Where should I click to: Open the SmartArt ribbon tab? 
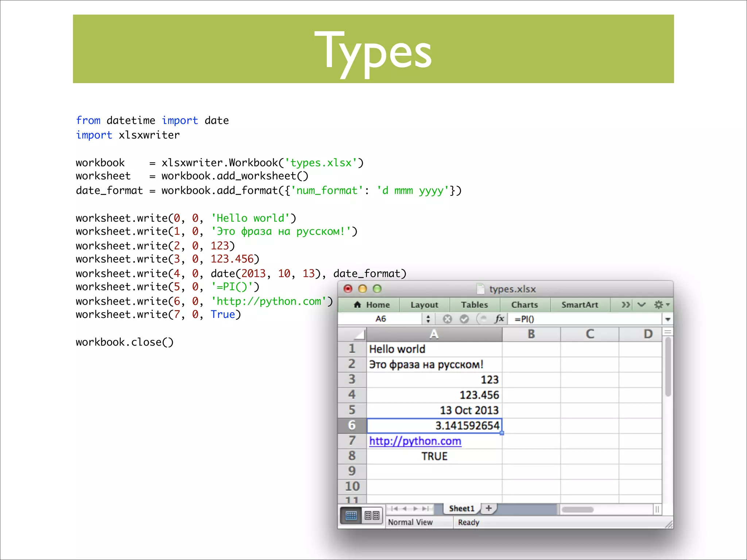[580, 305]
